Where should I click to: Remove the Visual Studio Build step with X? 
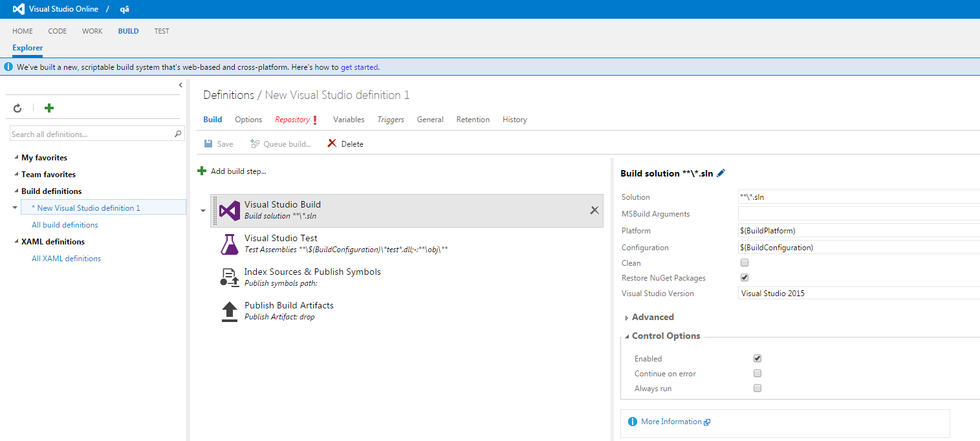click(x=594, y=210)
